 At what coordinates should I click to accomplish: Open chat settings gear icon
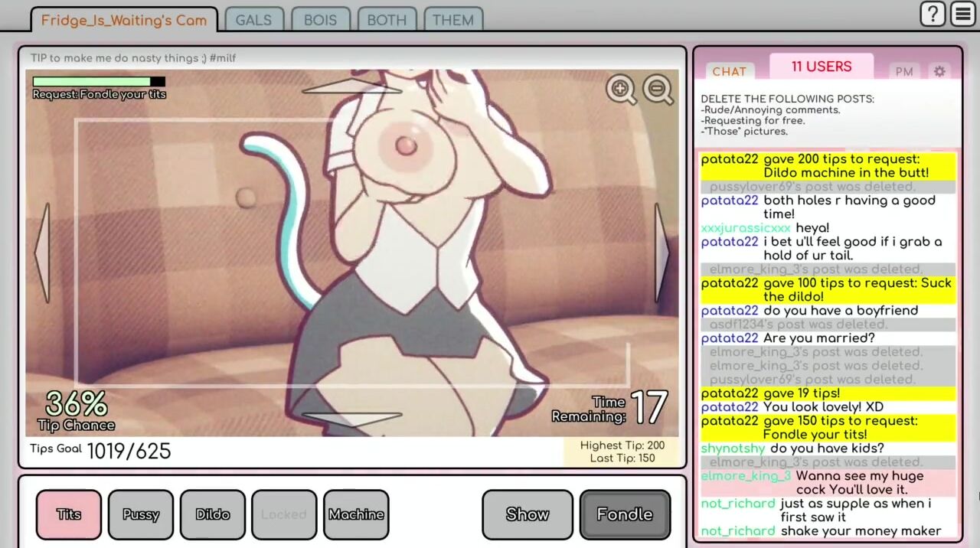pos(939,71)
